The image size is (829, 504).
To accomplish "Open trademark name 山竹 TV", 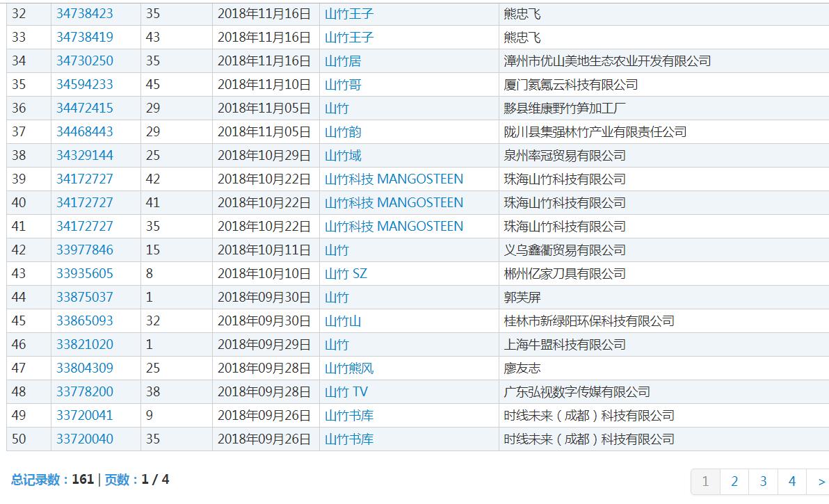I will click(x=346, y=392).
